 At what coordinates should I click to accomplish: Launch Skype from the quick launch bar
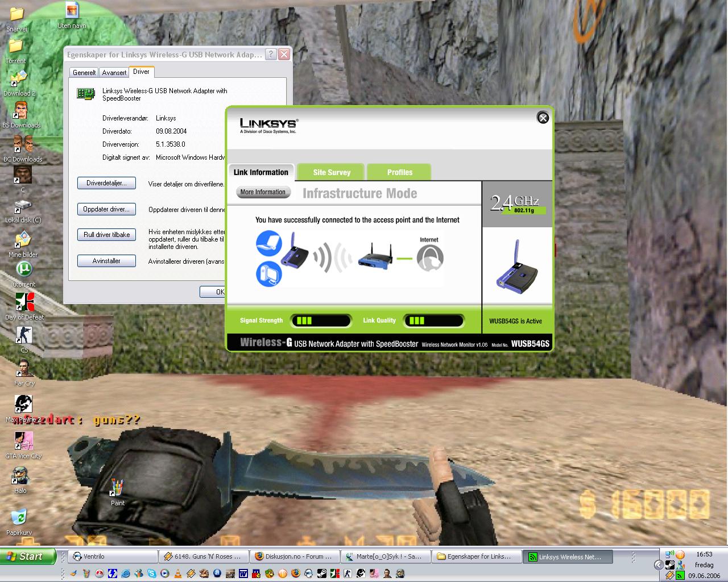click(152, 573)
